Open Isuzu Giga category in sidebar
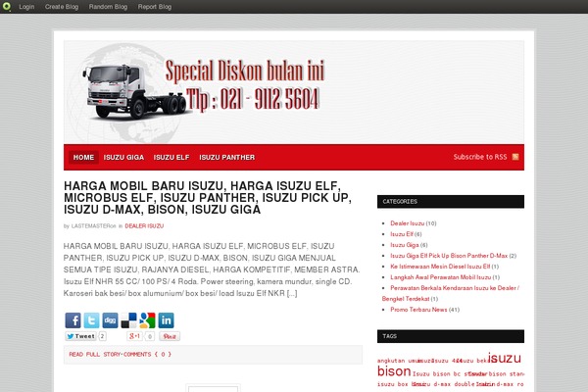Image resolution: width=588 pixels, height=392 pixels. click(404, 245)
